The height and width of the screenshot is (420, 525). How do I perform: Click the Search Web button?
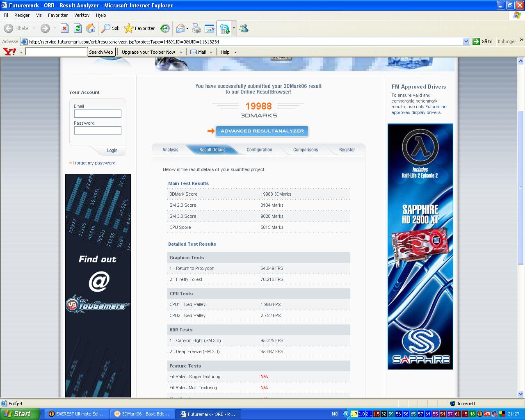(101, 52)
